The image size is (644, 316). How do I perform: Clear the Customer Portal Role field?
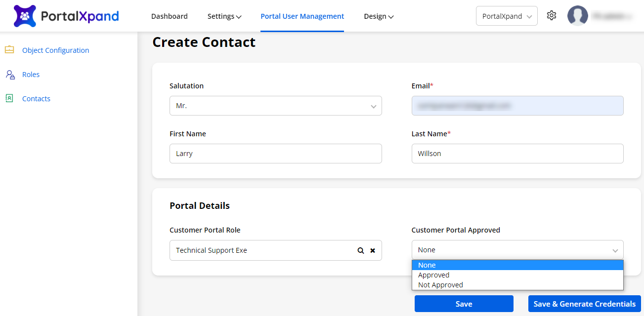(373, 250)
